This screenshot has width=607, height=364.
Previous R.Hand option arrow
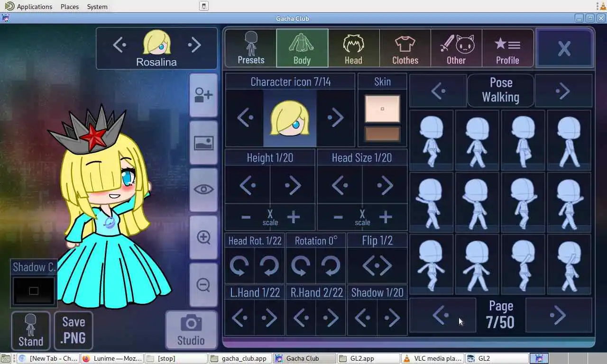pos(301,318)
